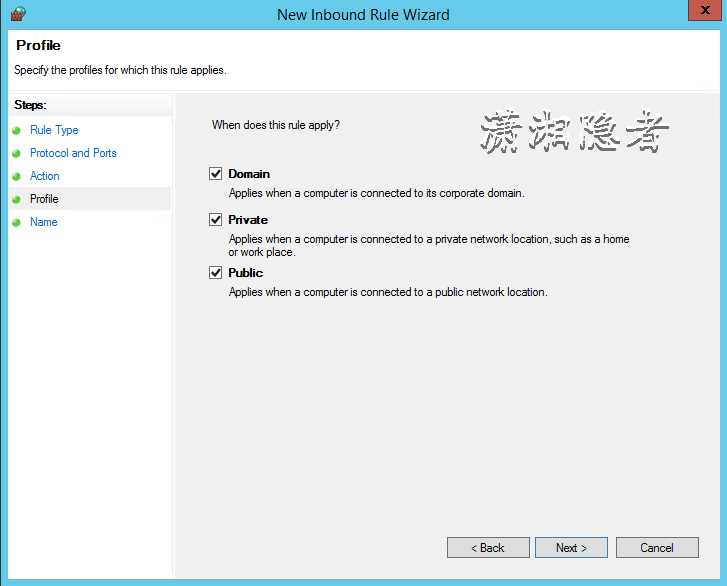Proceed with the Next button
Screen dimensions: 727x586
coord(570,548)
